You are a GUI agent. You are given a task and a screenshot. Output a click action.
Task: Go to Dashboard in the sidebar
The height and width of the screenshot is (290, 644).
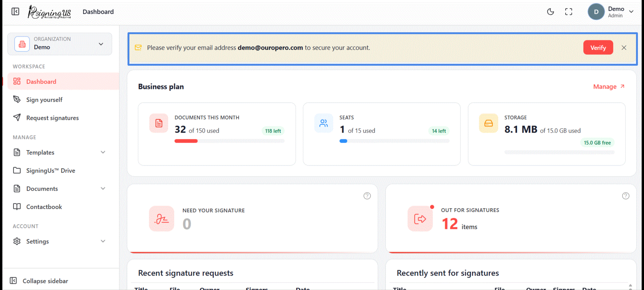[x=63, y=82]
